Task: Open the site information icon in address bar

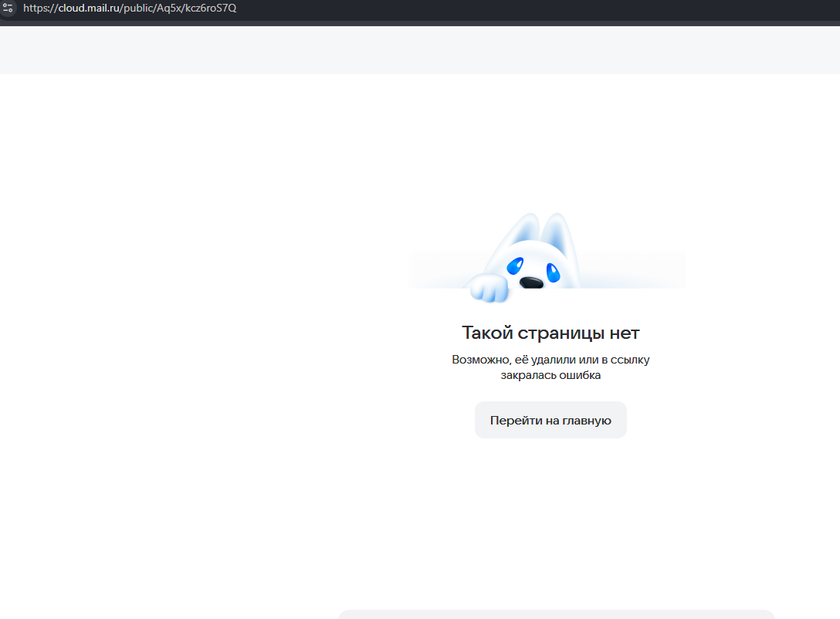Action: [x=8, y=8]
